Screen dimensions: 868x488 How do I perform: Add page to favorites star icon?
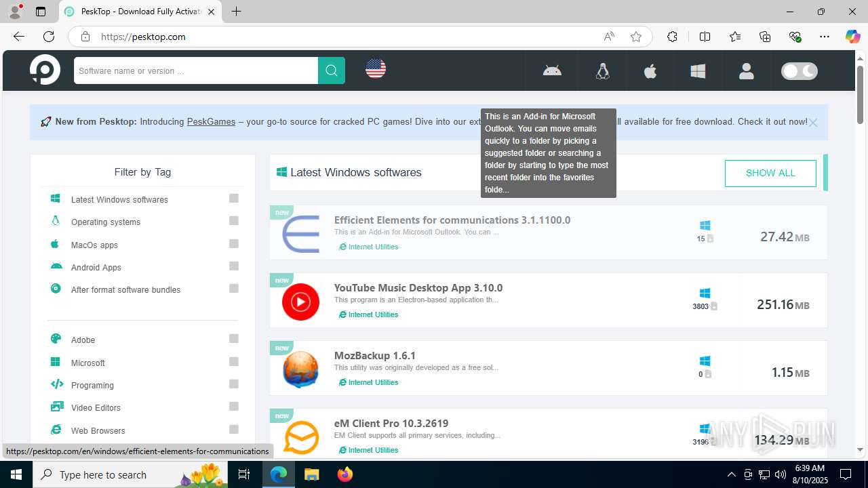[x=636, y=37]
